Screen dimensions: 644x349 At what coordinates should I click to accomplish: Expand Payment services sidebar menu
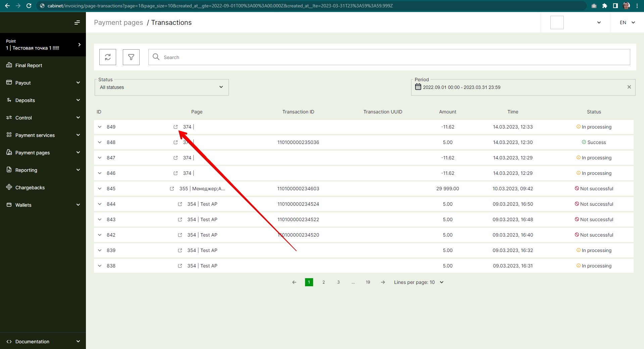pos(43,135)
